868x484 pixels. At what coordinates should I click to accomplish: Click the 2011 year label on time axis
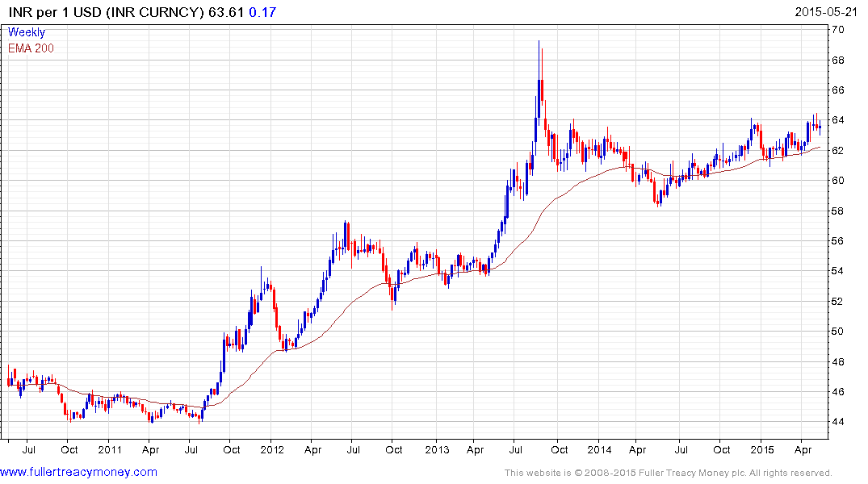tap(110, 449)
